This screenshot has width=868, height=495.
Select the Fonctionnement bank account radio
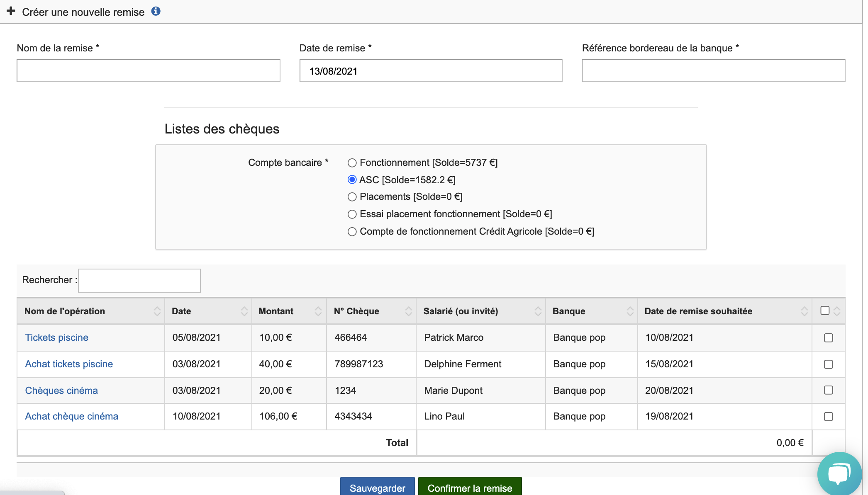pos(352,163)
